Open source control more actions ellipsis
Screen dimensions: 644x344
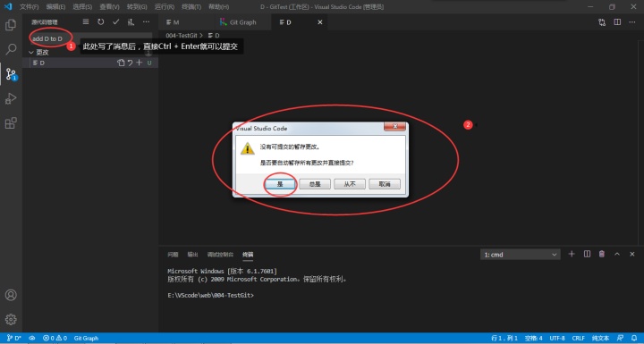point(146,22)
